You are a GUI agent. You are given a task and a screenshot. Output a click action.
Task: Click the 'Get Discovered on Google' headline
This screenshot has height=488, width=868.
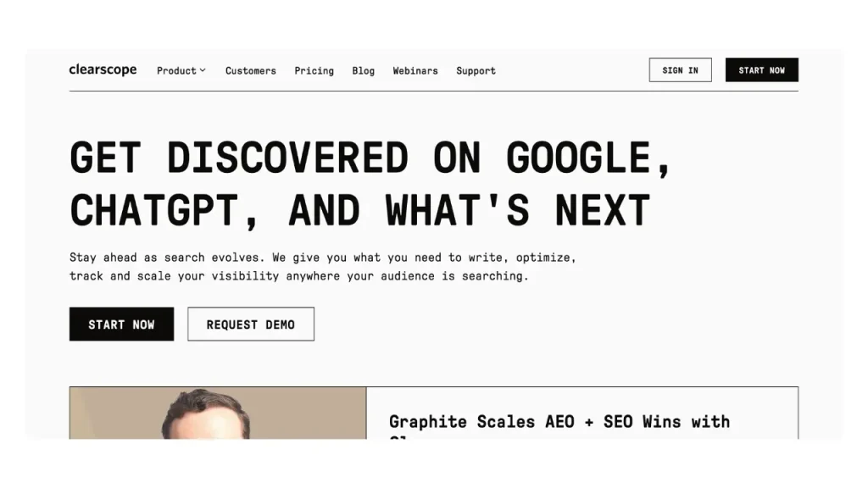370,183
